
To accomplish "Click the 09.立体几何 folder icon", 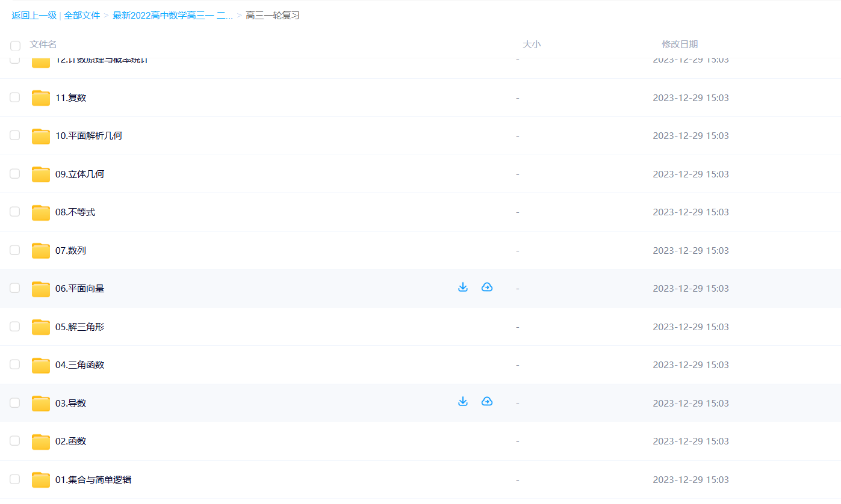I will (41, 174).
